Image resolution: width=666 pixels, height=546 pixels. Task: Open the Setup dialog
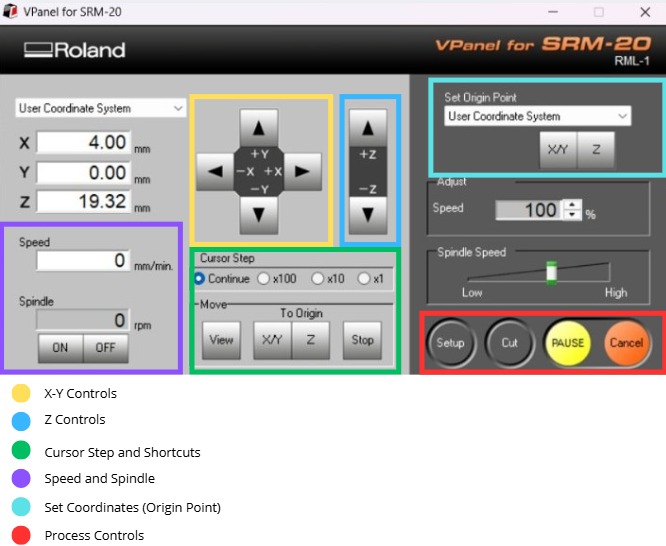pos(451,343)
